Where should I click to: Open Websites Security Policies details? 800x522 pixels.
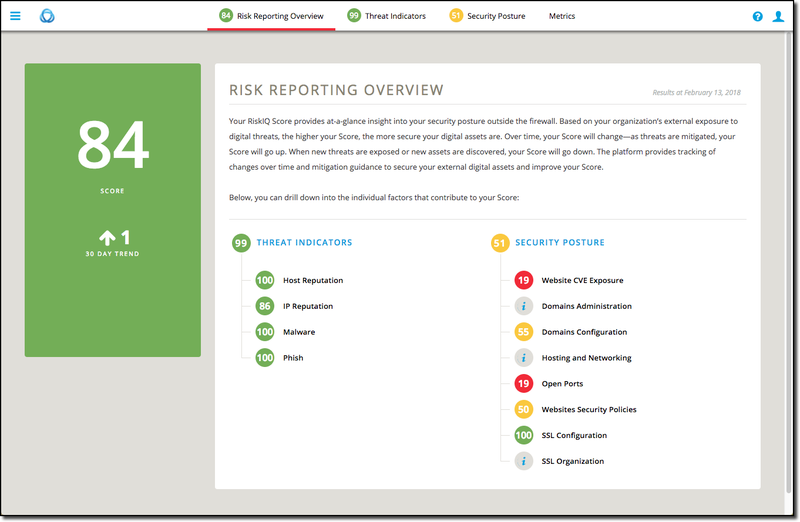589,410
